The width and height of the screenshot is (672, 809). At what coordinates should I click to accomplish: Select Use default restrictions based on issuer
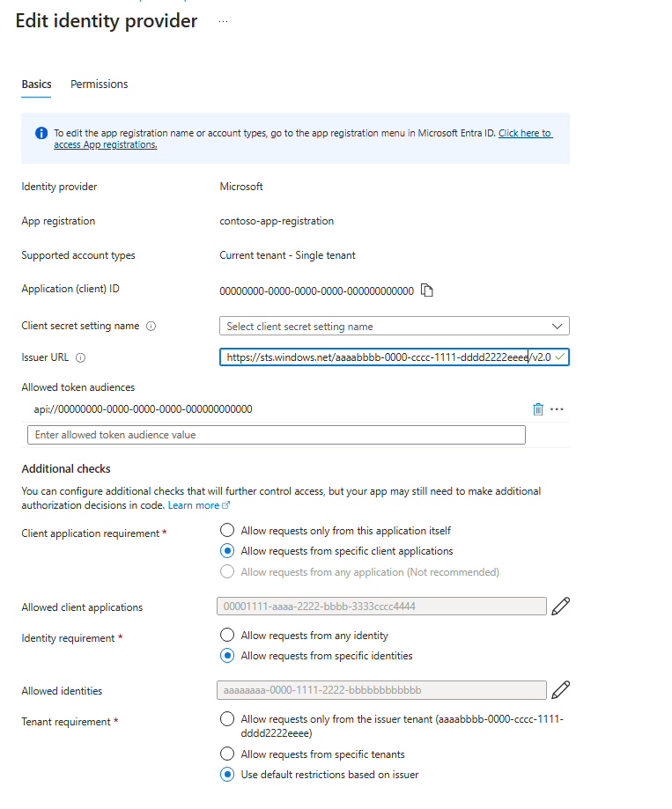227,775
